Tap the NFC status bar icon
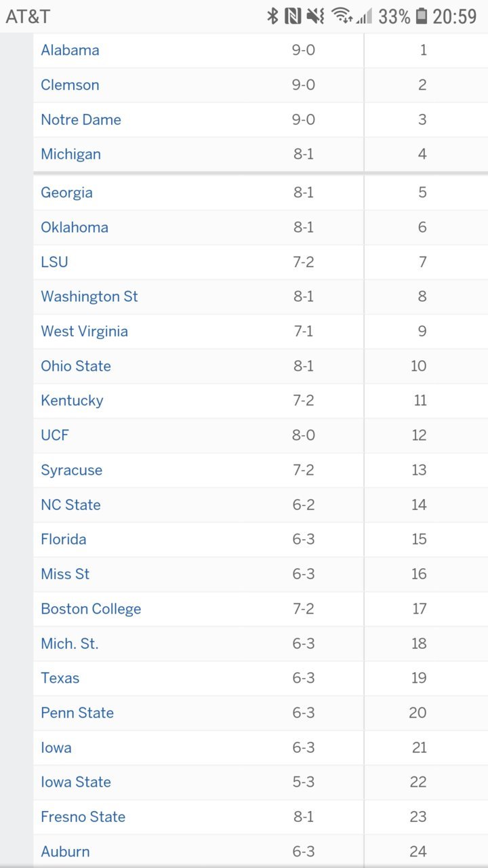This screenshot has height=868, width=488. click(x=293, y=16)
